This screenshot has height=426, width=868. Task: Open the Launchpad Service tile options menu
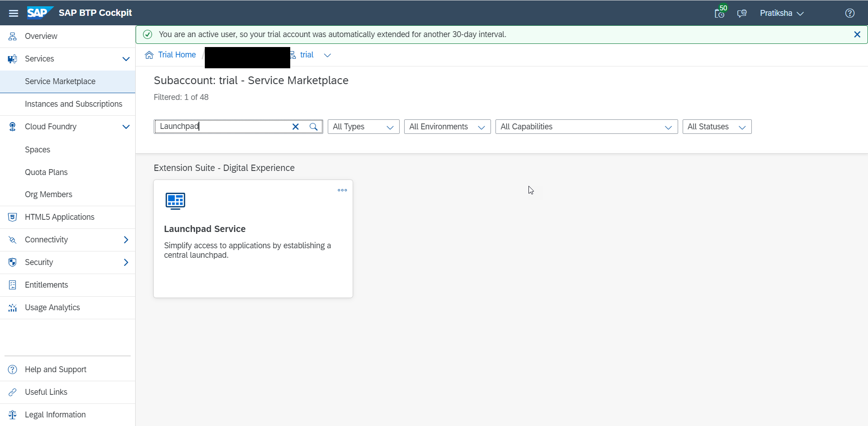(x=342, y=190)
